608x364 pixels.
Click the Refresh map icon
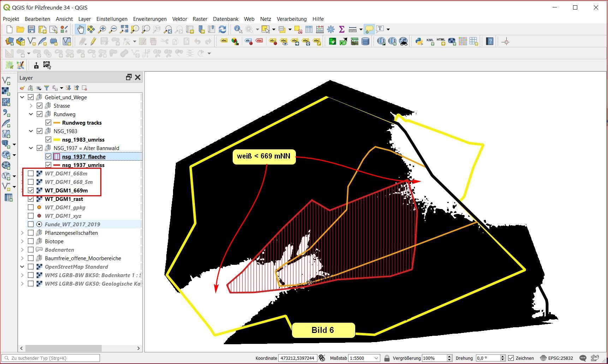coord(222,29)
